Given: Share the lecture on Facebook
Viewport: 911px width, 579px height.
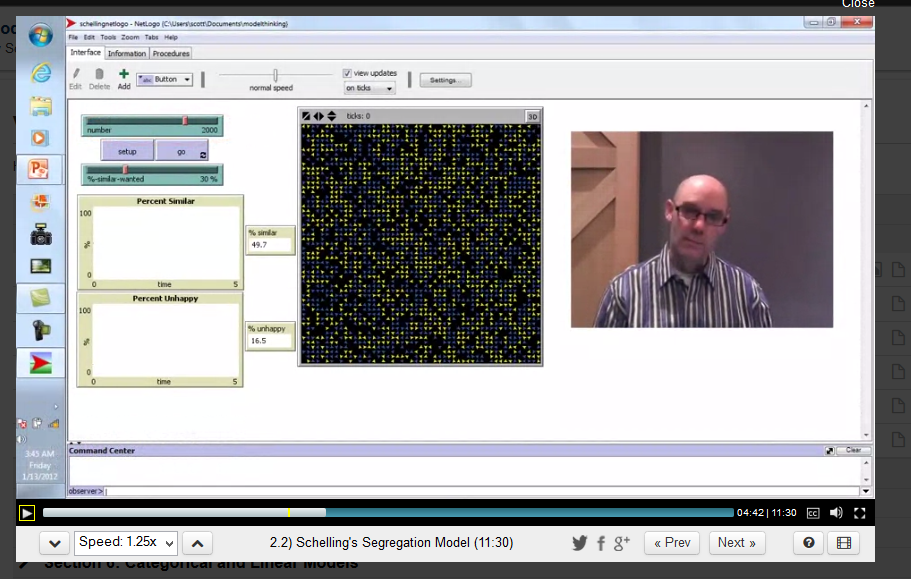Looking at the screenshot, I should 601,543.
